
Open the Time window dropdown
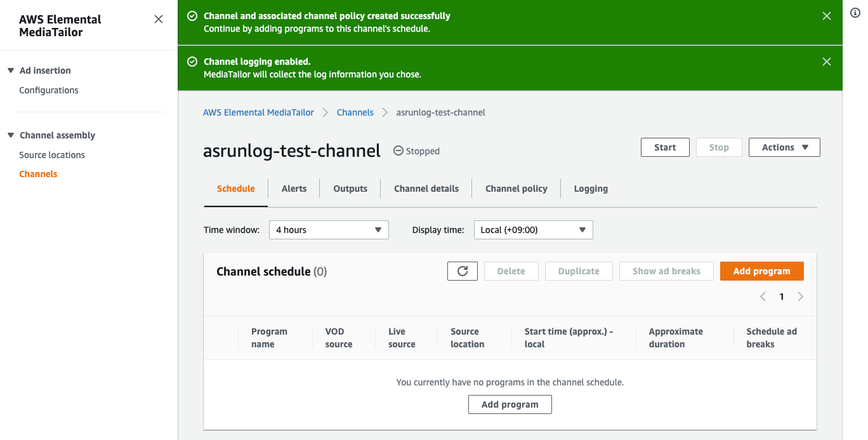(x=329, y=230)
